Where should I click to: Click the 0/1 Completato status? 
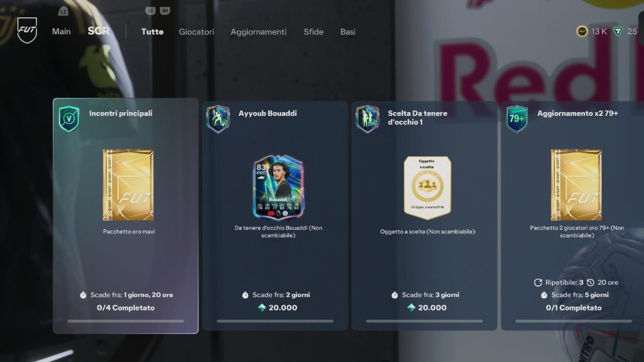pyautogui.click(x=574, y=308)
